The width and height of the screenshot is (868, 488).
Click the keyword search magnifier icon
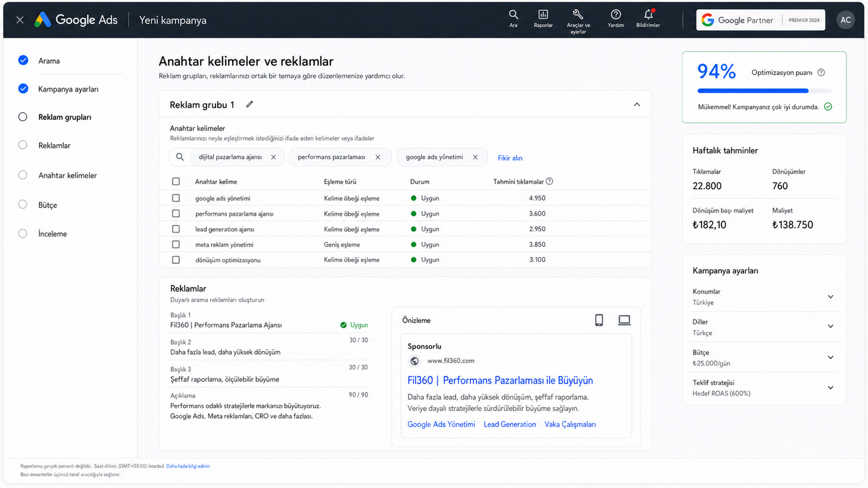[x=180, y=157]
